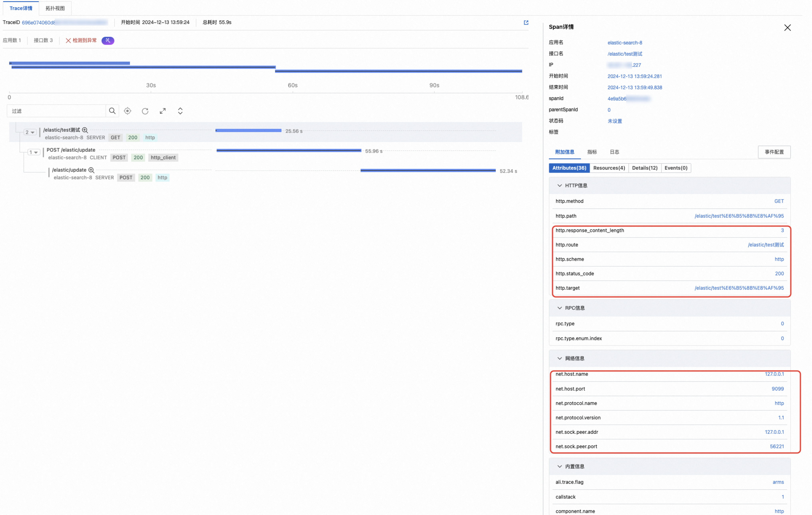Click zoom icon next to /elastic/update span

point(91,170)
